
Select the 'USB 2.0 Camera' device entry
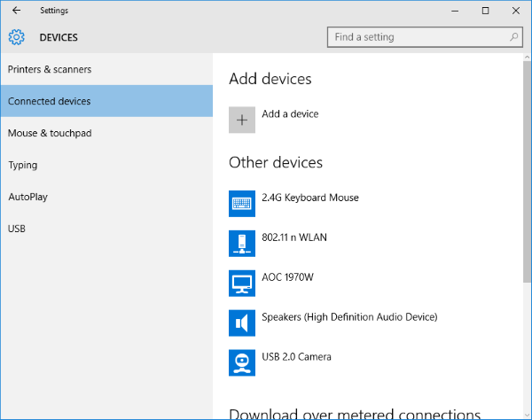pos(296,357)
